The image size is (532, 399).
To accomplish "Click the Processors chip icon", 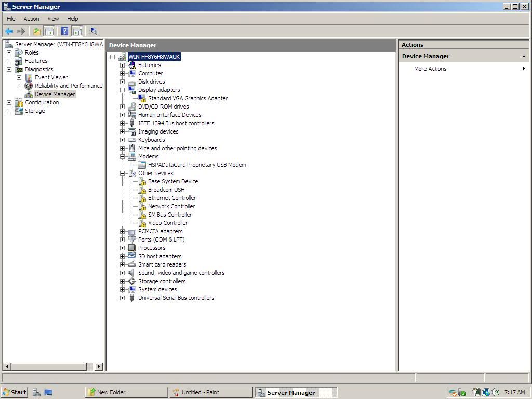I will (132, 248).
